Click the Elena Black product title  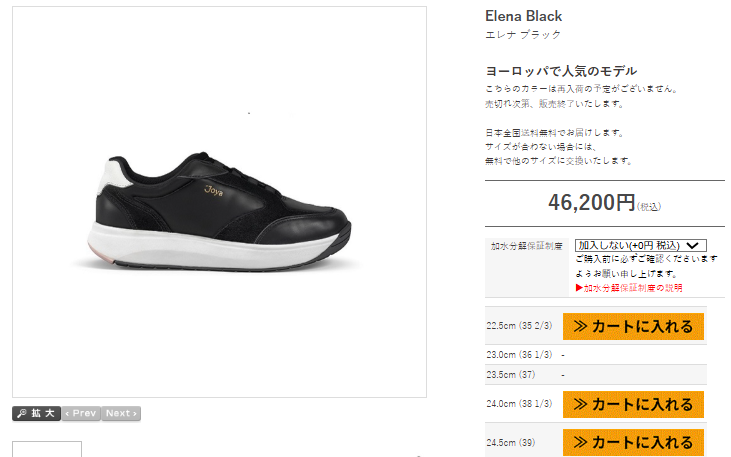[x=524, y=16]
